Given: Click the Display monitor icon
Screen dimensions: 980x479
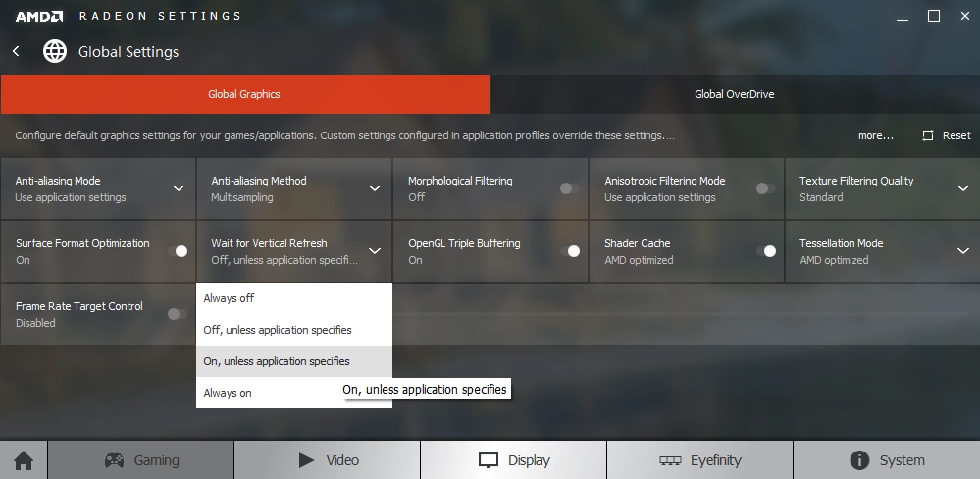Looking at the screenshot, I should point(489,461).
